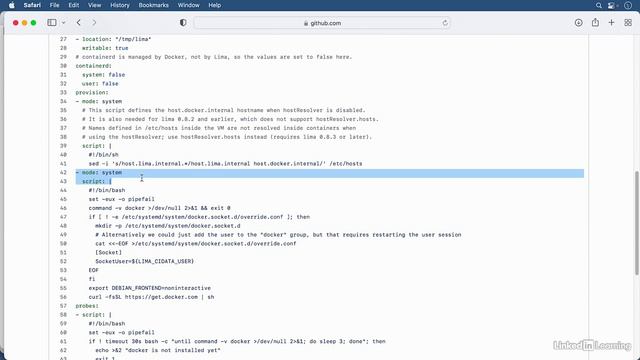Open Control Center in menu bar
Viewport: 640px width, 360px height.
click(x=611, y=5)
